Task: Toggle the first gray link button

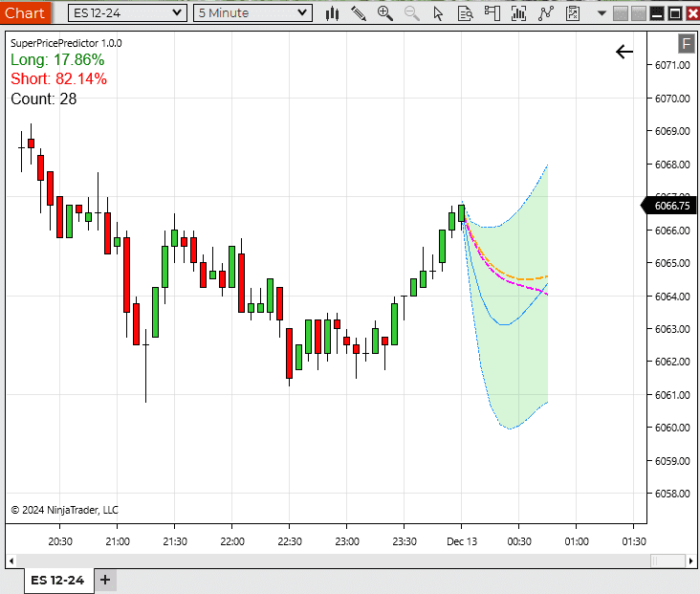Action: tap(620, 13)
